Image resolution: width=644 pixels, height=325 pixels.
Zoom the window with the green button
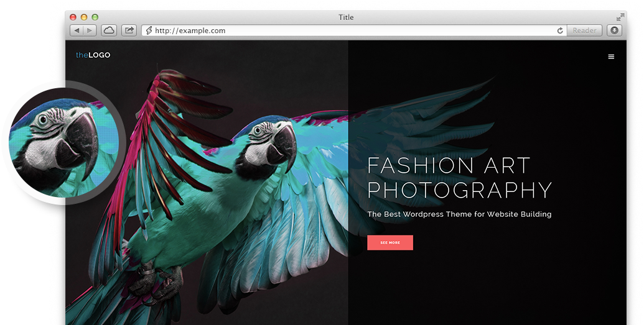(95, 17)
